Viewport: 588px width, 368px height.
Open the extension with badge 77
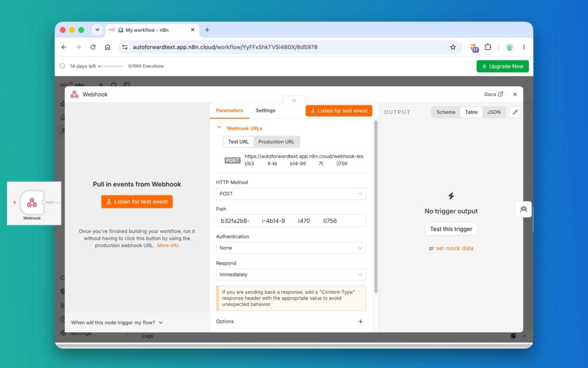pyautogui.click(x=474, y=48)
